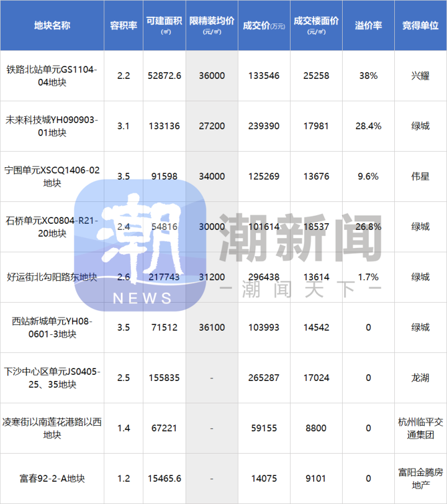Select plot ratio 2.5
This screenshot has height=504, width=447.
pyautogui.click(x=124, y=378)
